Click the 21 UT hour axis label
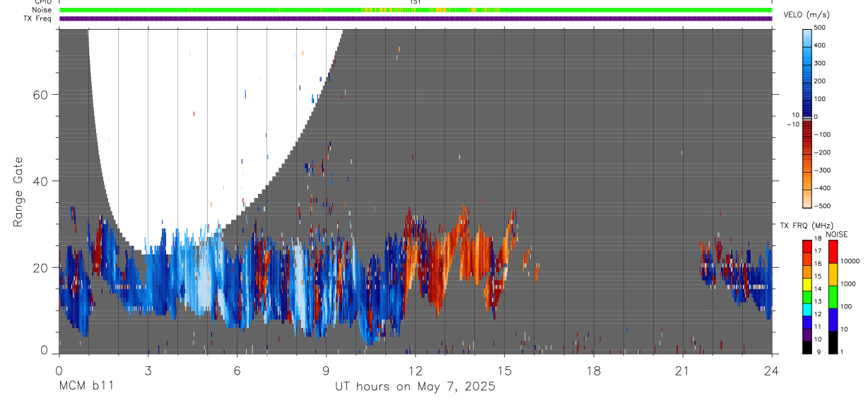Viewport: 868px width, 401px height. (682, 369)
